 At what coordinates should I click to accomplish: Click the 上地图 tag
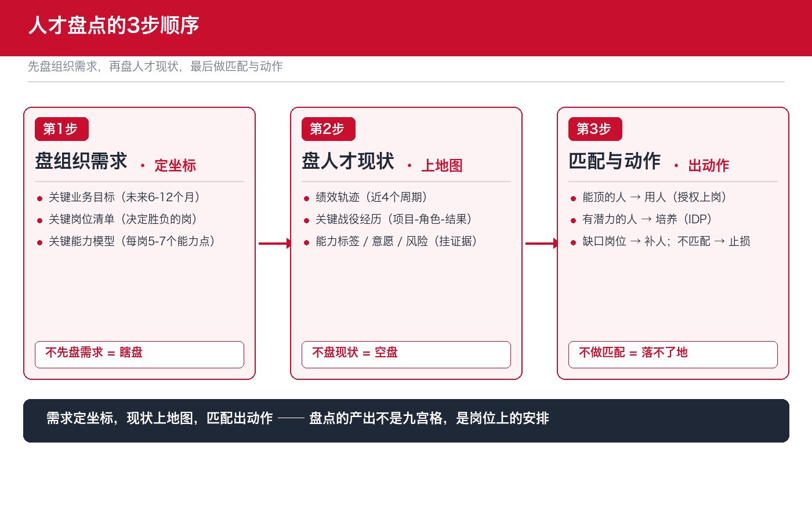pyautogui.click(x=442, y=165)
